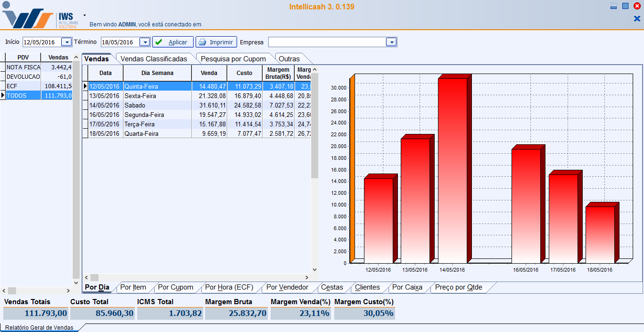Click the 31.610,11 sales value cell
This screenshot has height=332, width=644.
209,105
